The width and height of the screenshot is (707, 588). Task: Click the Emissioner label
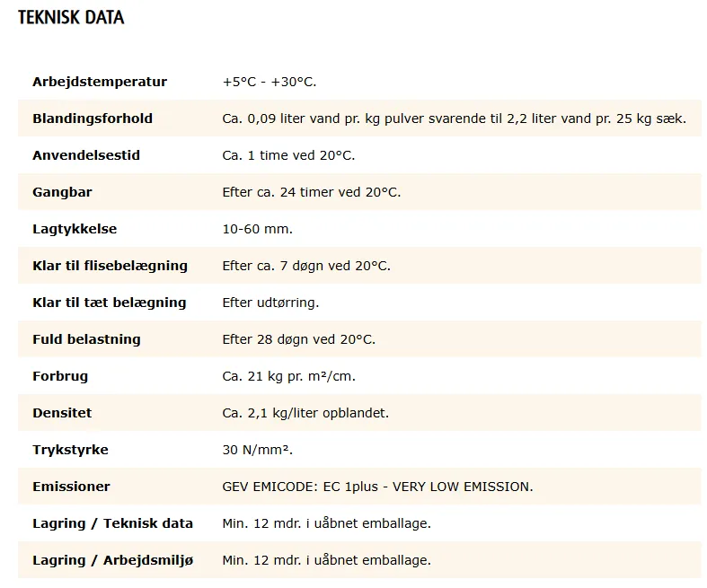click(71, 487)
